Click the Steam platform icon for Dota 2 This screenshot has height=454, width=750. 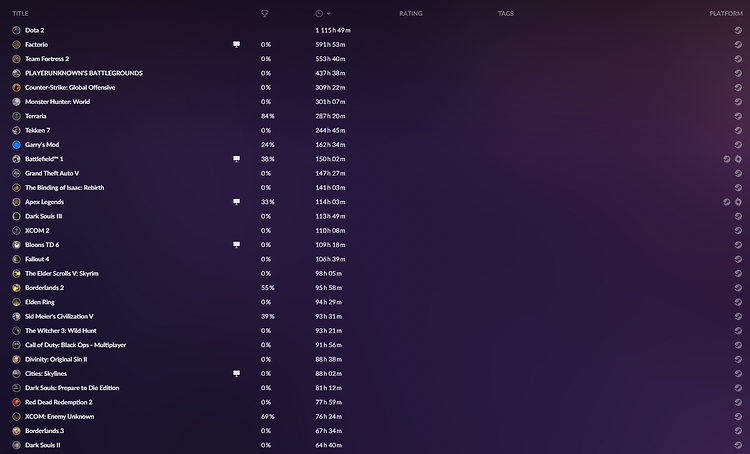[x=738, y=30]
